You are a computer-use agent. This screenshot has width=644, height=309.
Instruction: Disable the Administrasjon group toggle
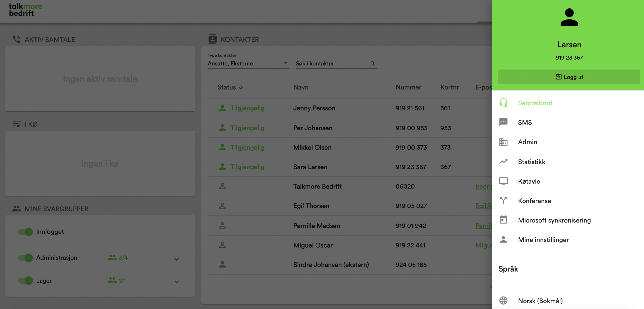click(26, 258)
